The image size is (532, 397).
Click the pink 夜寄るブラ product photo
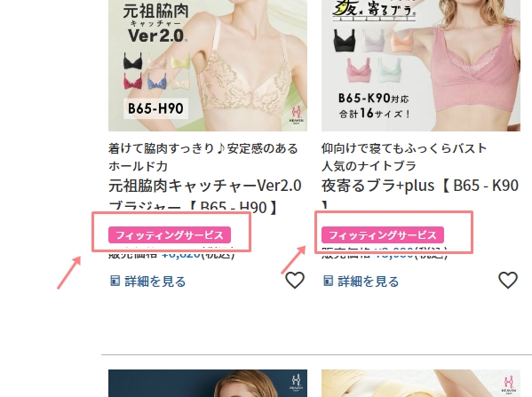[421, 66]
